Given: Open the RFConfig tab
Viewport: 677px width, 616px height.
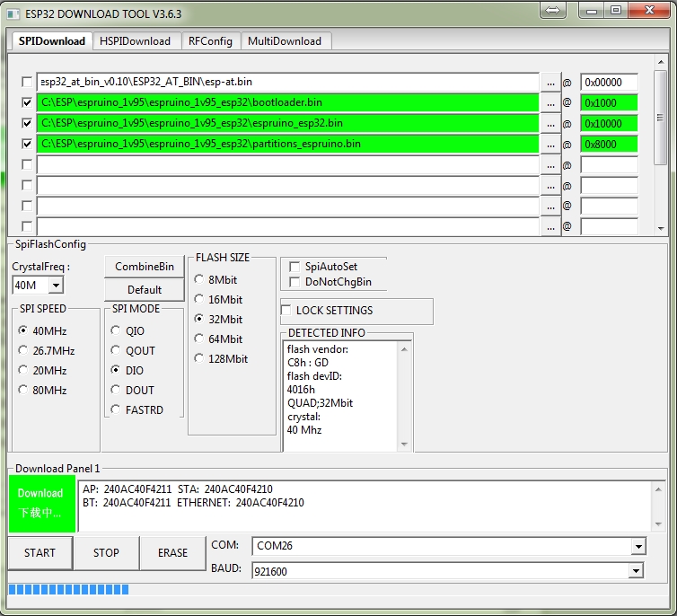Looking at the screenshot, I should (210, 41).
